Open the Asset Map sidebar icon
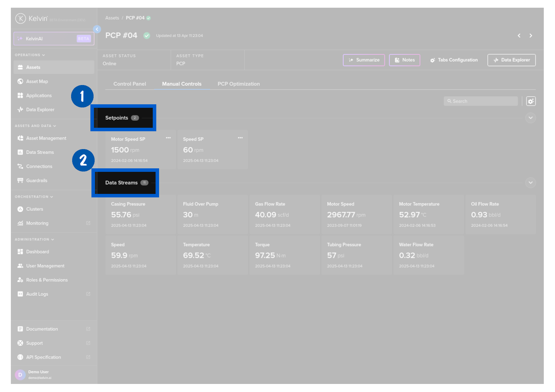Screen dimensions: 555x392 [20, 81]
